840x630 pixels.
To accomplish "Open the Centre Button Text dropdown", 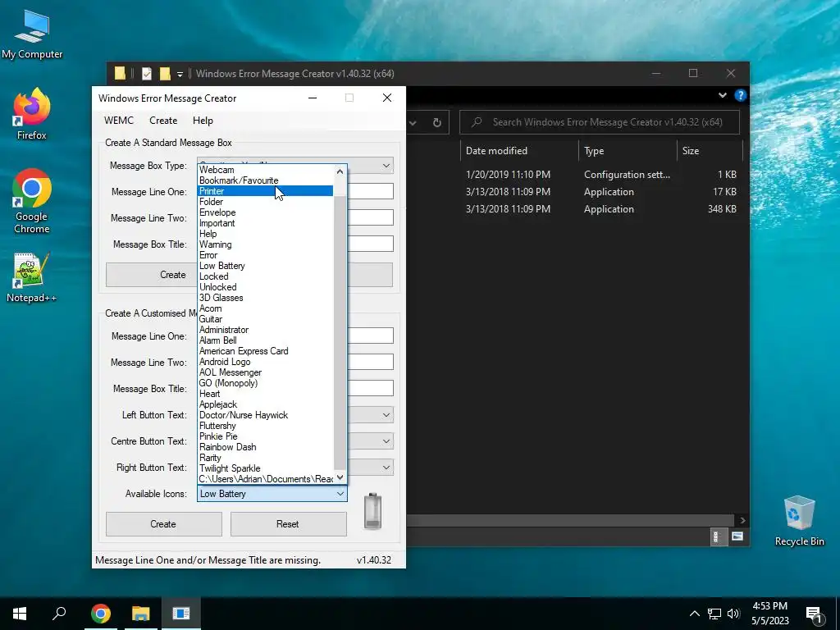I will click(386, 441).
